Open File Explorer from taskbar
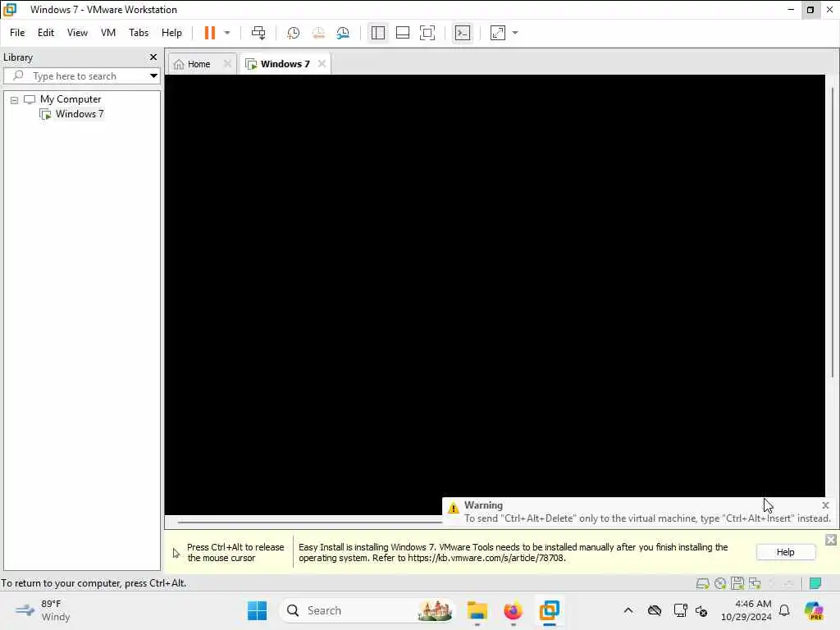Image resolution: width=840 pixels, height=630 pixels. tap(477, 610)
